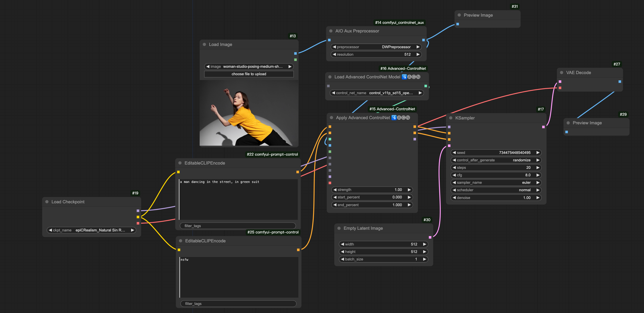Click the collapse dot on Preview Image node #31

pyautogui.click(x=459, y=15)
